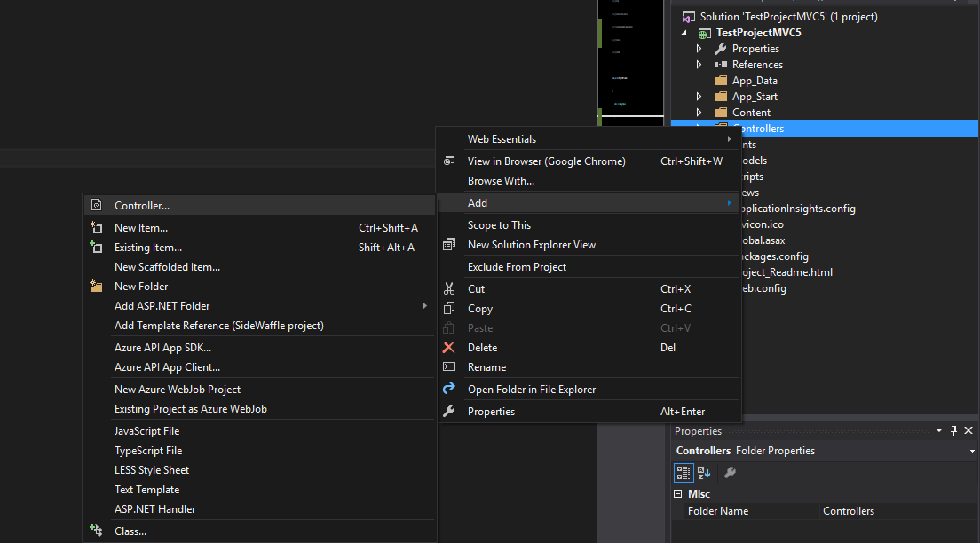This screenshot has width=980, height=543.
Task: Open the Add ASP.NET Folder submenu
Action: (259, 305)
